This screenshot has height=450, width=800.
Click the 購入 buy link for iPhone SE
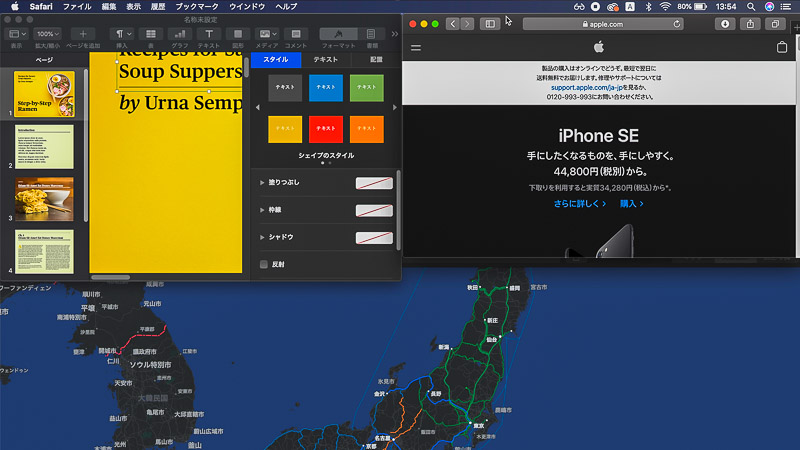point(632,204)
